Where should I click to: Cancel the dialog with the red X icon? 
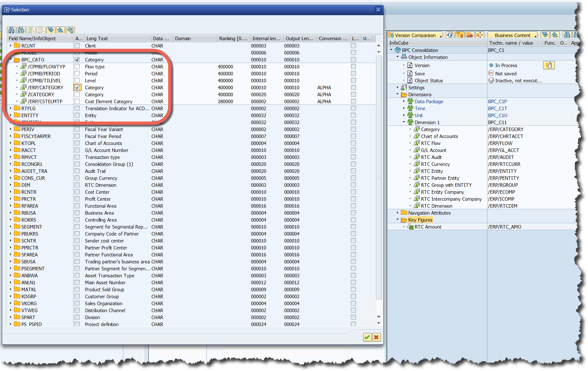point(376,337)
